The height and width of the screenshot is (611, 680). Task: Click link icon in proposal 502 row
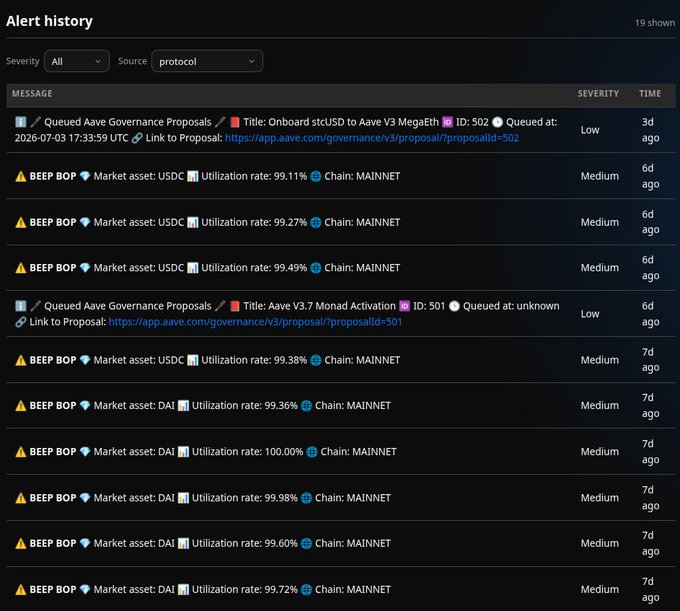click(x=137, y=138)
